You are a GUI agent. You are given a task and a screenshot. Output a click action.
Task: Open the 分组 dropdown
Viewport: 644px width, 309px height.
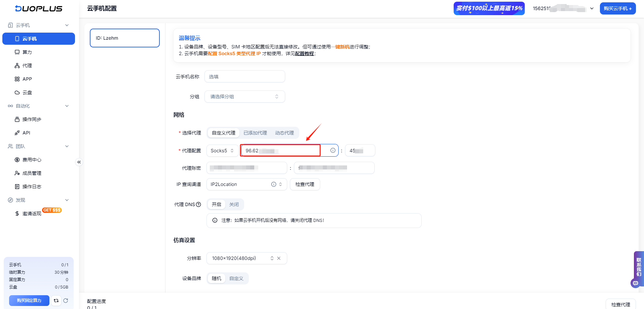(x=245, y=96)
